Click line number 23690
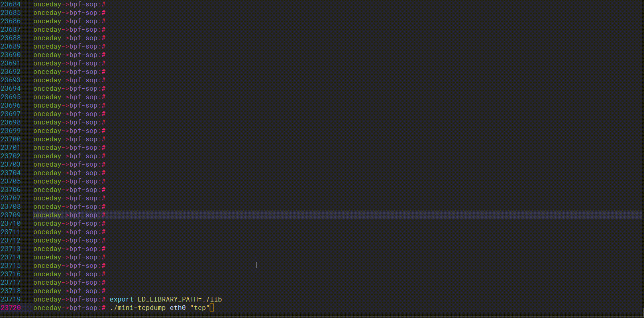The height and width of the screenshot is (318, 644). tap(11, 55)
